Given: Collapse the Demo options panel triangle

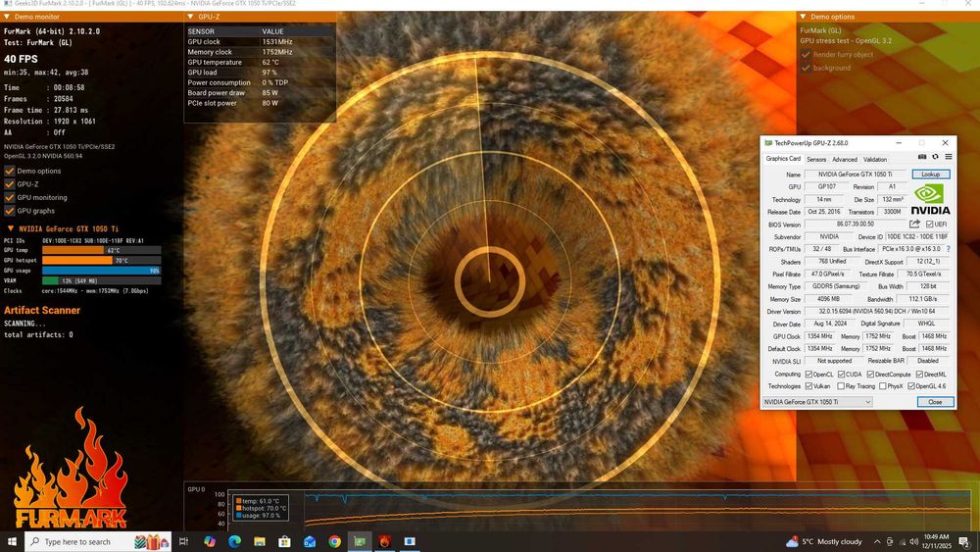Looking at the screenshot, I should pos(804,17).
